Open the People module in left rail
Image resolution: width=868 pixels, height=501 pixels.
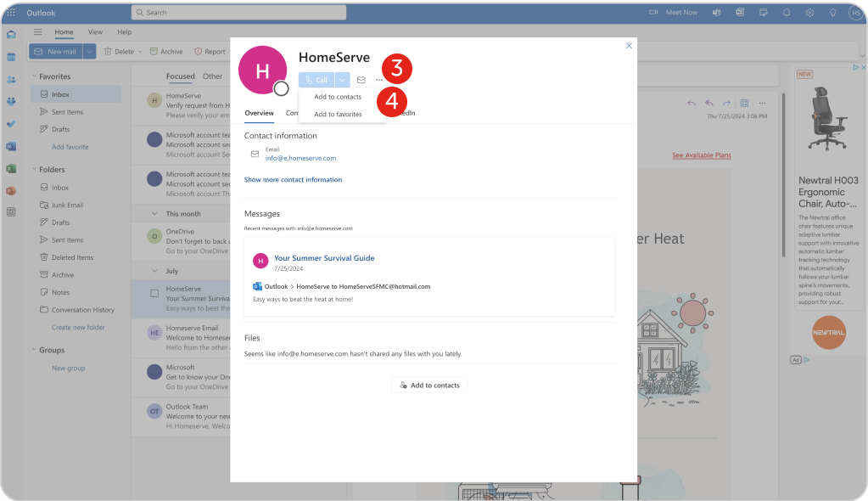pos(11,79)
